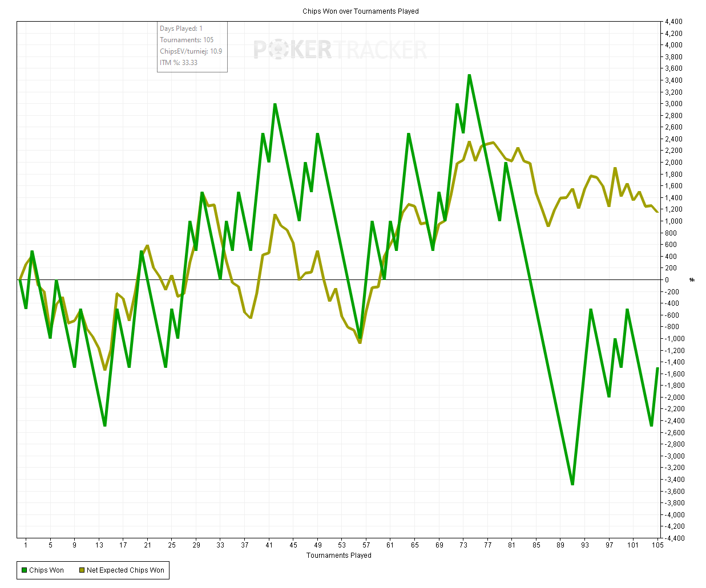Click the green Chips Won legend swatch
This screenshot has height=588, width=706.
(24, 570)
